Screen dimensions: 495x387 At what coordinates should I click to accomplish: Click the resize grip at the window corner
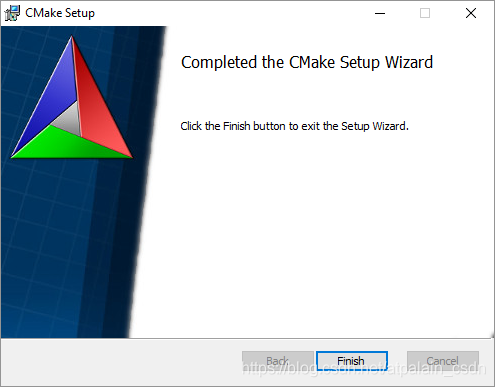click(492, 335)
